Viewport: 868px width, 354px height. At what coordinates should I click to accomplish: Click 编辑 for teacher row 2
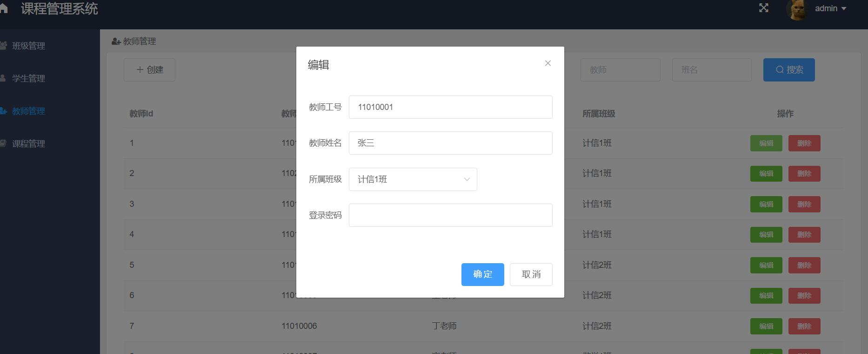click(x=766, y=174)
